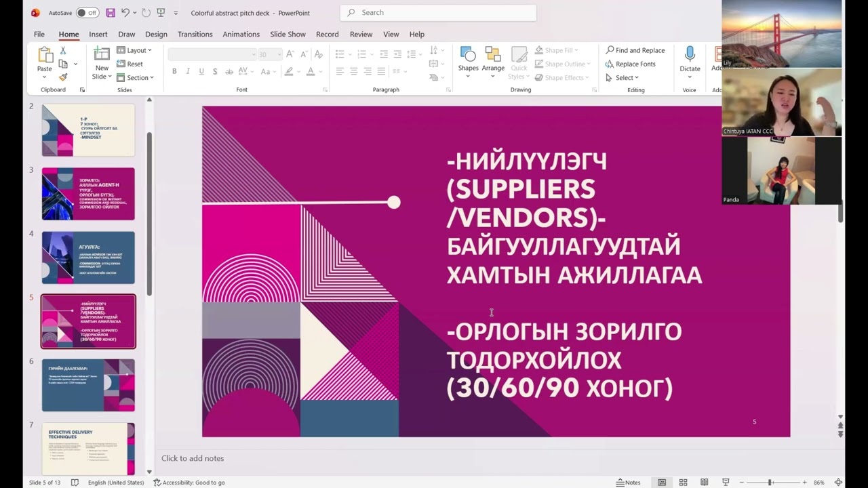Click the Reset slide button
This screenshot has width=868, height=488.
[130, 64]
